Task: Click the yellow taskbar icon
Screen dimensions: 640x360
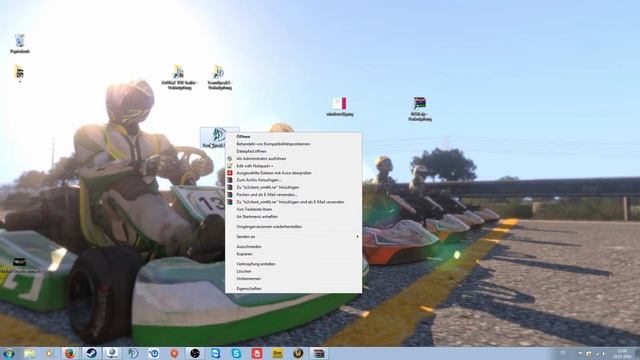Action: point(278,353)
